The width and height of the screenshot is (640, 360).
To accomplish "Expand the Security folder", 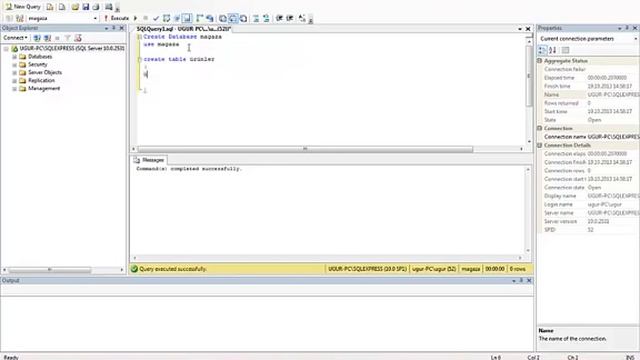I will point(14,64).
